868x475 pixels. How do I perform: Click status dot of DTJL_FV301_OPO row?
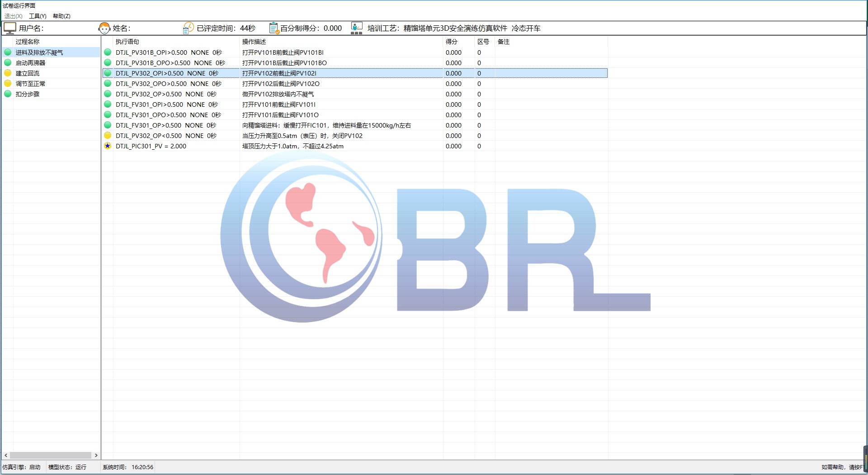(x=108, y=114)
